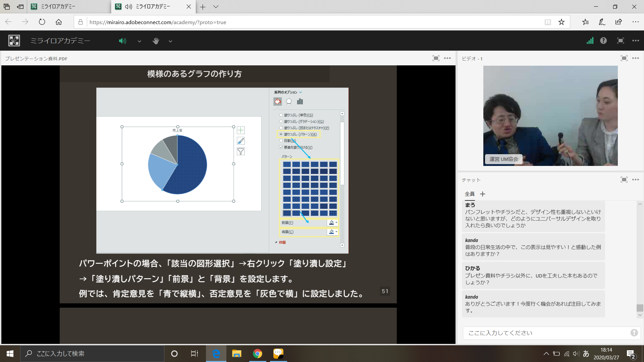Open Task View on taskbar
This screenshot has width=644, height=362.
click(x=195, y=354)
